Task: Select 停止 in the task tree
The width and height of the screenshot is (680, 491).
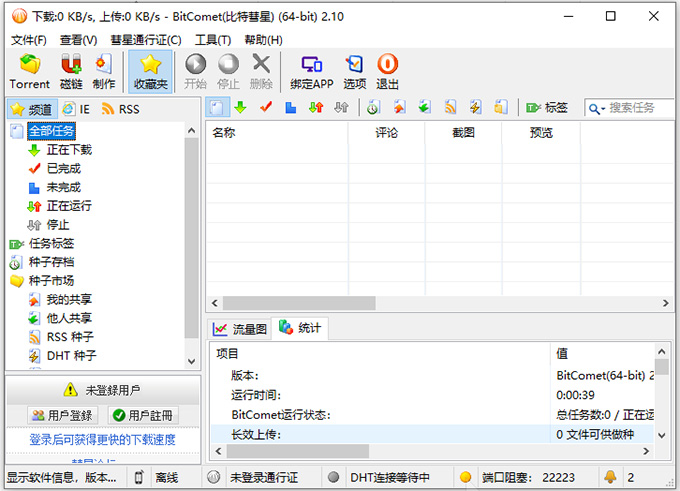Action: pos(58,225)
